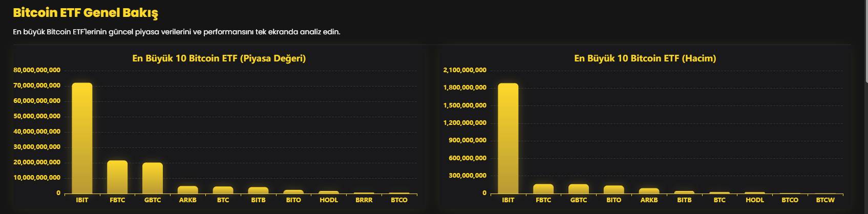The image size is (868, 214).
Task: Click the ARKB bar in the Hacim chart
Action: (649, 191)
